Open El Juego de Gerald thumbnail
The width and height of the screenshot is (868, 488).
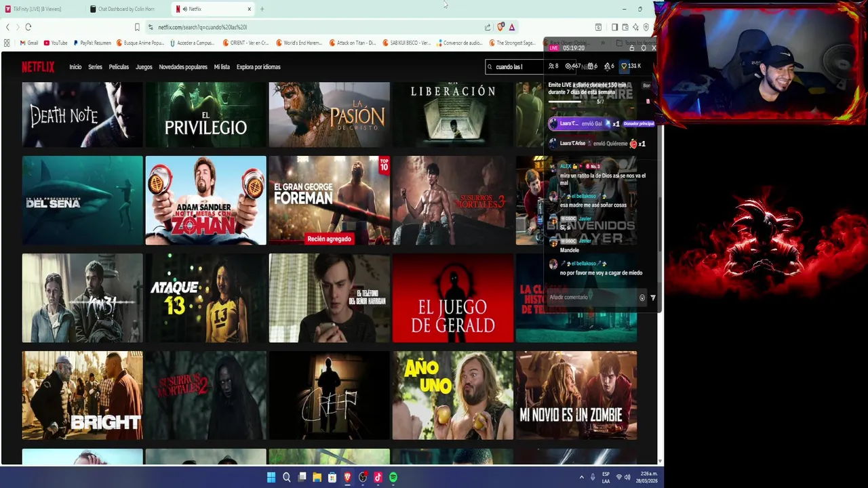[x=452, y=298]
